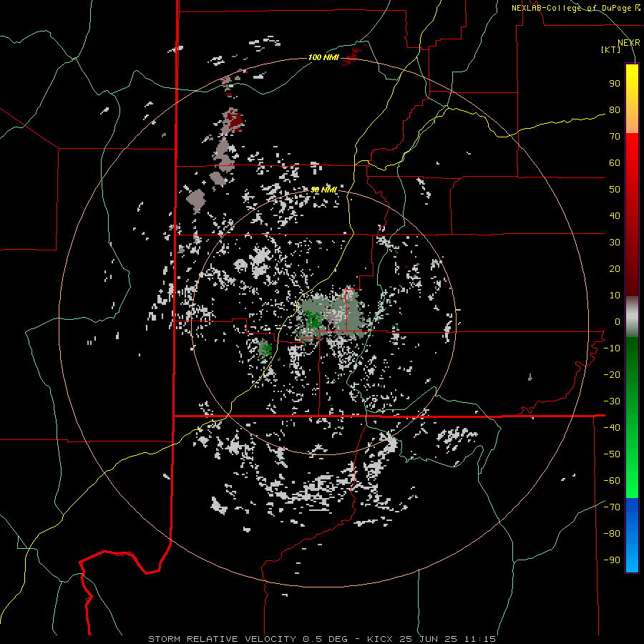Screen dimensions: 644x644
Task: Click the 0.5 DEG elevation angle text
Action: (325, 639)
